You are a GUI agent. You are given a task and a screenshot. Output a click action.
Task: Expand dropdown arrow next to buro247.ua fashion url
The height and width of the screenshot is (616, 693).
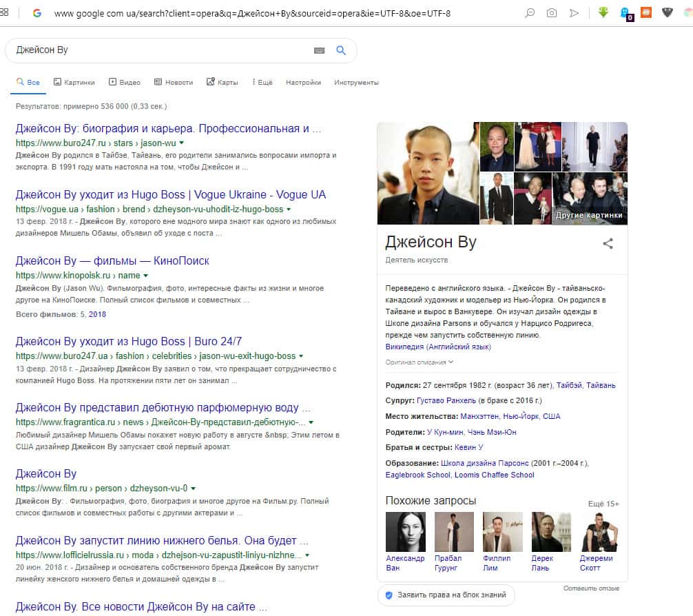(301, 356)
